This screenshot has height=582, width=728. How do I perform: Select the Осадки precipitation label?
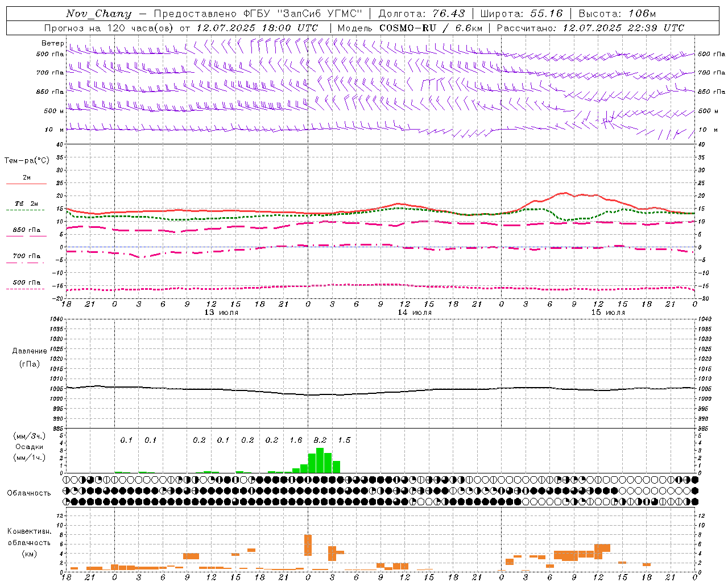pos(30,447)
